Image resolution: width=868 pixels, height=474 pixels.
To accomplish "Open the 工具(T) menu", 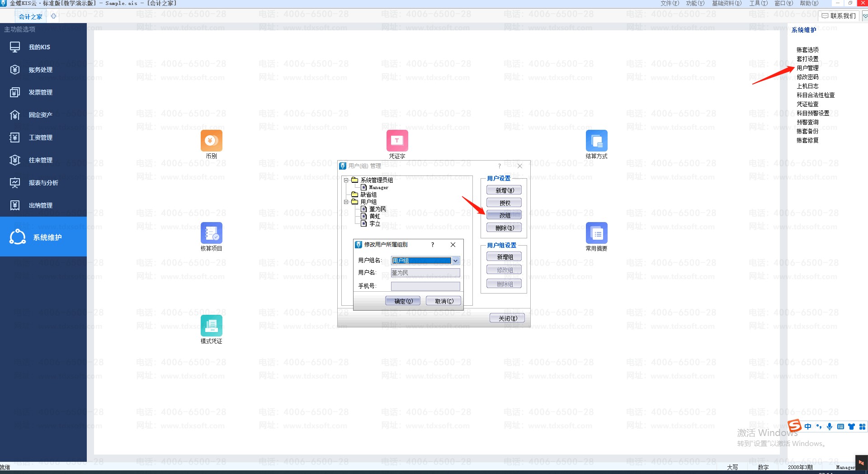I will [x=758, y=3].
